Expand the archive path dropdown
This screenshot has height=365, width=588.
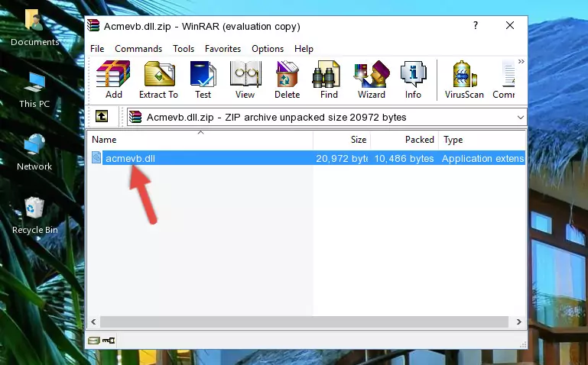(x=521, y=117)
